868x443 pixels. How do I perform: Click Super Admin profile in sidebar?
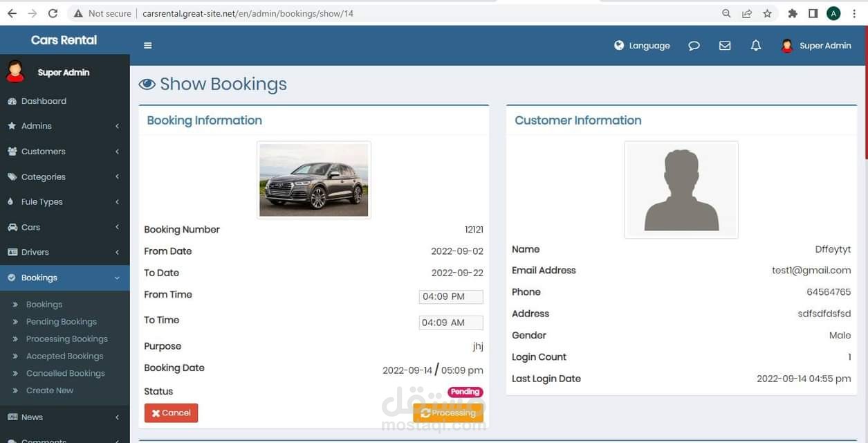click(x=64, y=72)
